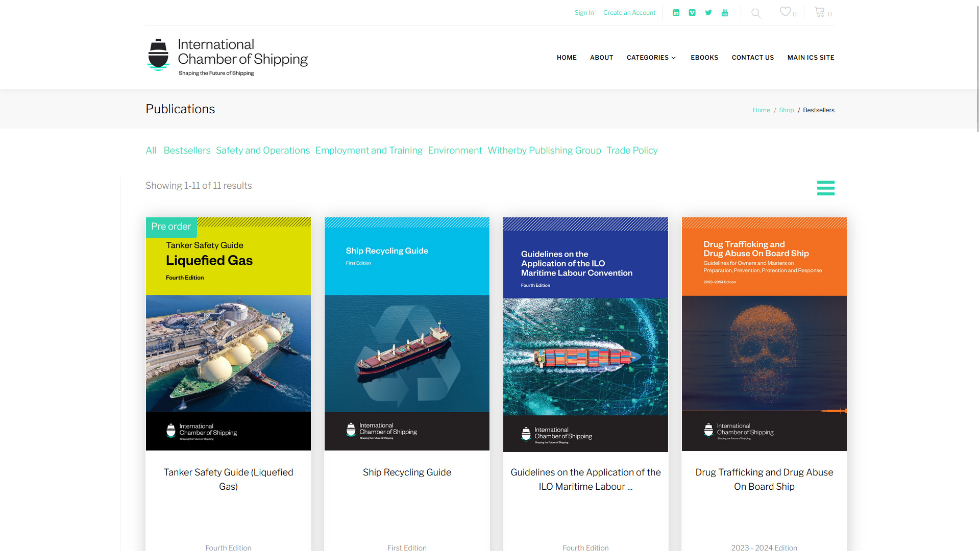Click the Sign In link

[x=584, y=13]
